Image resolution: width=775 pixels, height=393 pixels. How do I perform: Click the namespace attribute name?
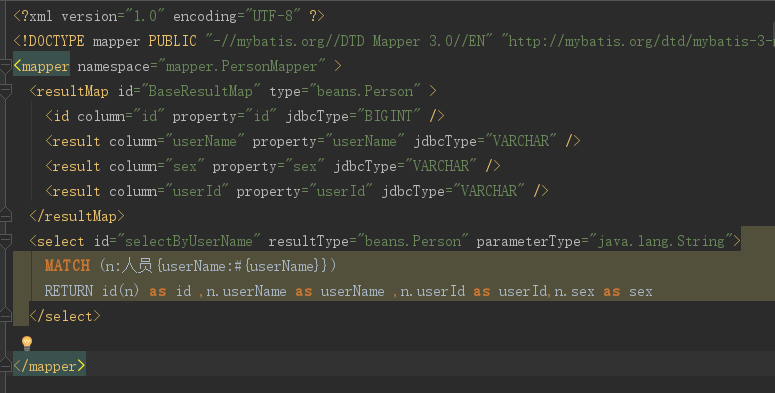pyautogui.click(x=113, y=66)
